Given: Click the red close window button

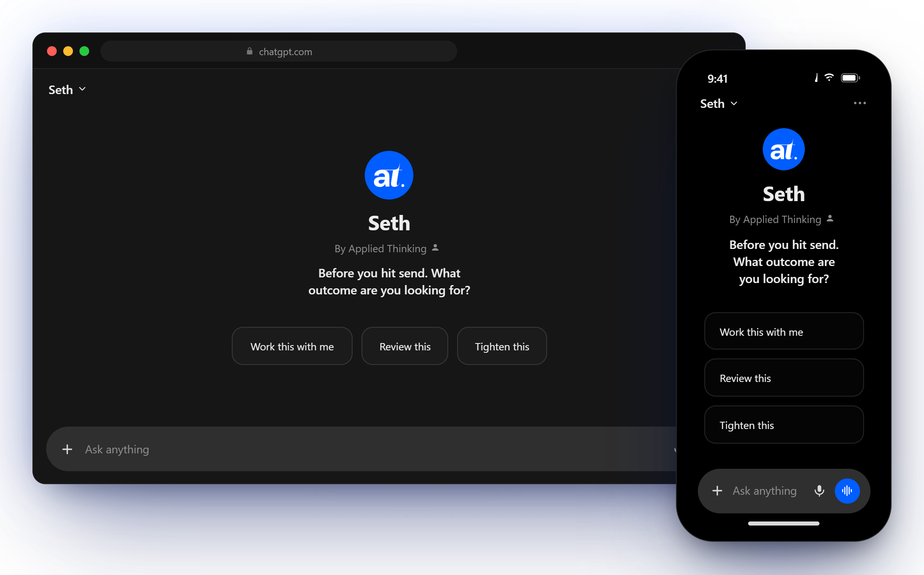Looking at the screenshot, I should click(x=52, y=51).
